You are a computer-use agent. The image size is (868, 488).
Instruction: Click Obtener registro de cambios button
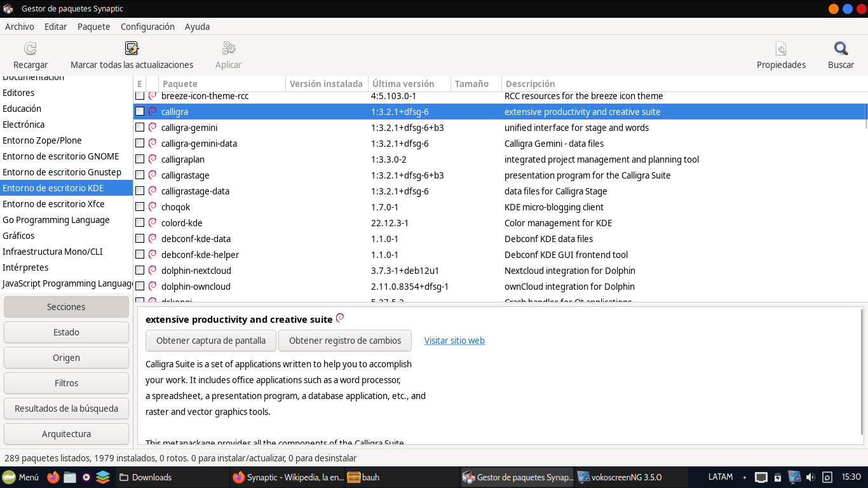click(x=345, y=341)
